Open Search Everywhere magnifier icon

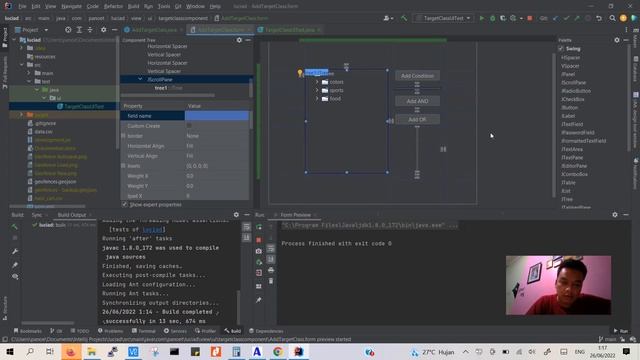coord(612,18)
